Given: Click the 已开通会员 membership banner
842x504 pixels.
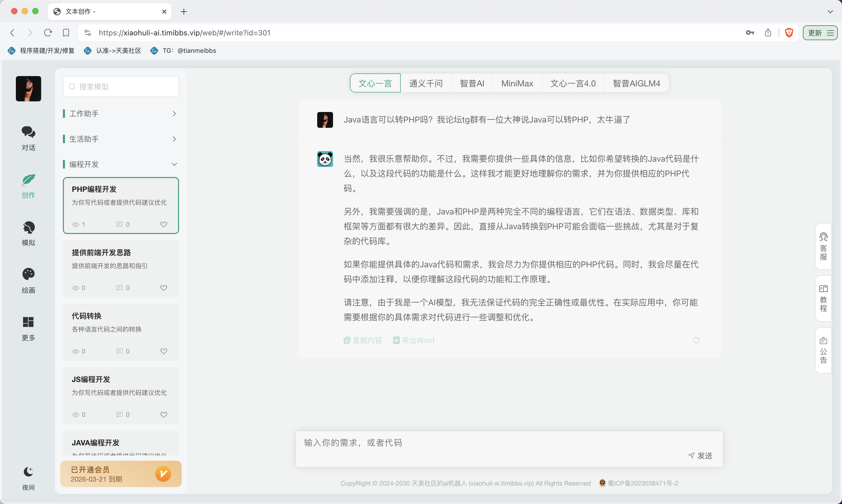Looking at the screenshot, I should 121,474.
